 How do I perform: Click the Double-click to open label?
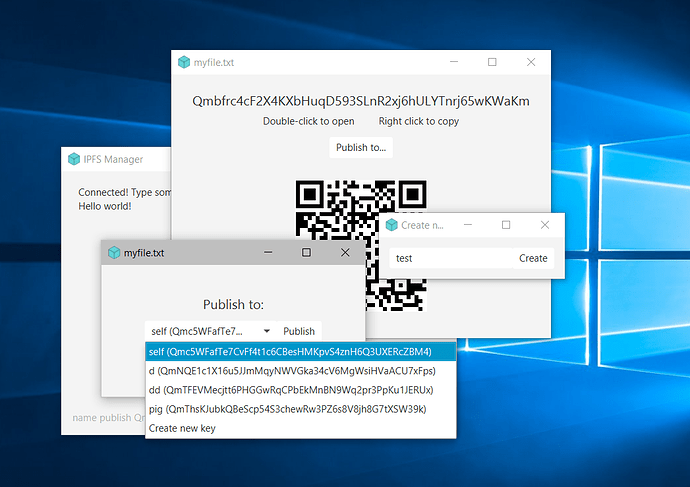click(308, 121)
